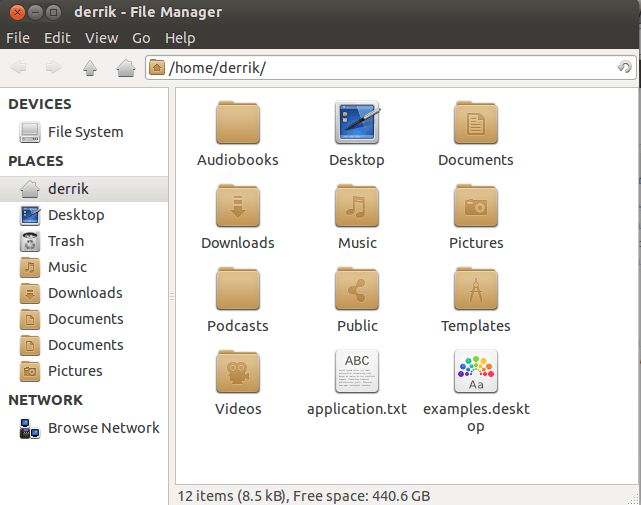
Task: Select the examples.desktop file
Action: tap(475, 373)
